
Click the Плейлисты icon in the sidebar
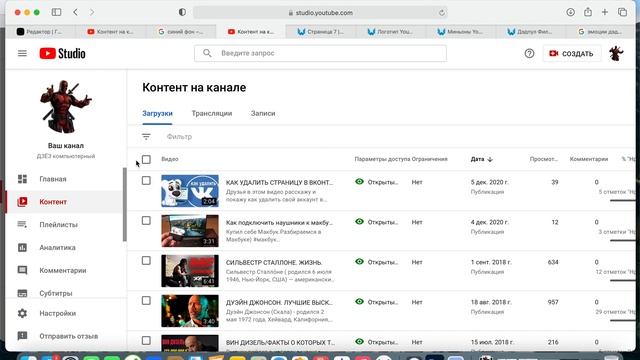tap(22, 224)
